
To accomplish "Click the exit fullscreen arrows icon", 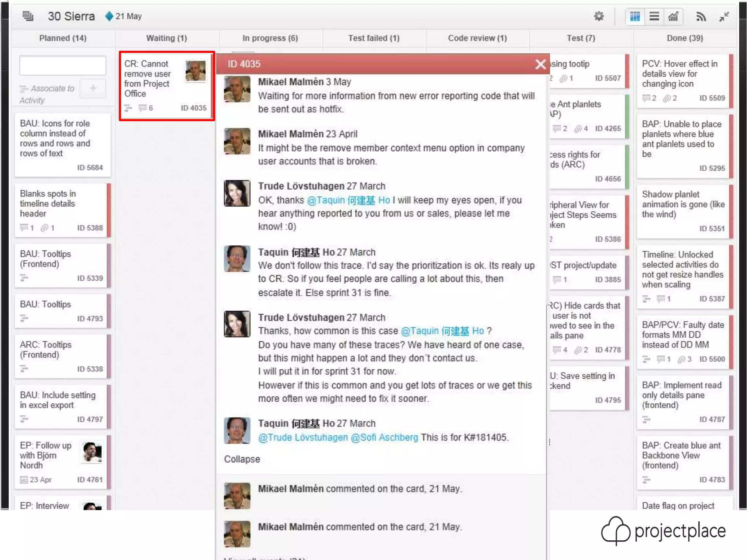I will click(724, 16).
